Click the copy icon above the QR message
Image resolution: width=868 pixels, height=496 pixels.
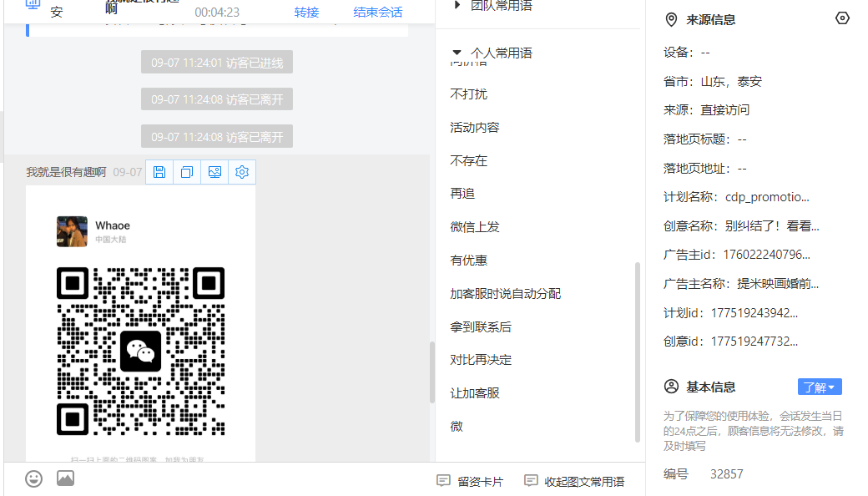click(x=187, y=172)
